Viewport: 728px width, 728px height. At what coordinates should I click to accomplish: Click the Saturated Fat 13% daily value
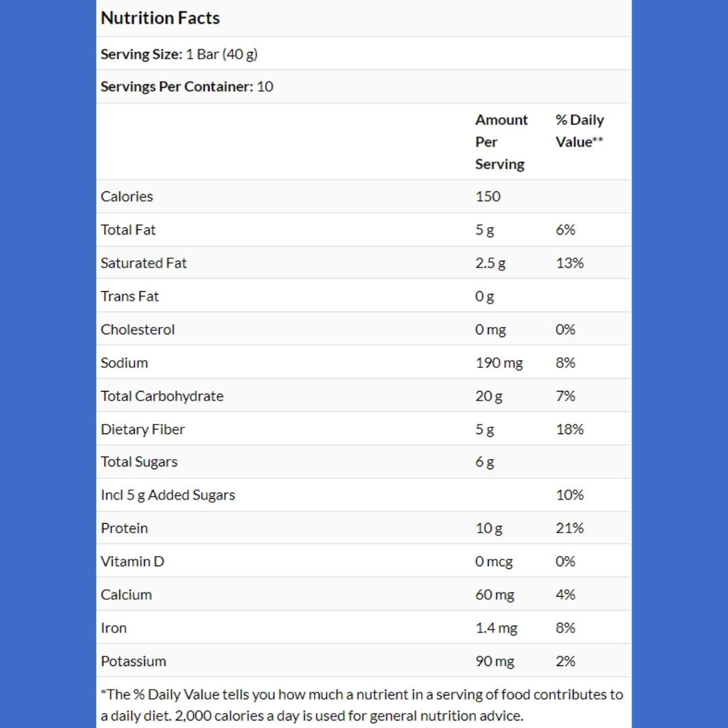pyautogui.click(x=570, y=263)
